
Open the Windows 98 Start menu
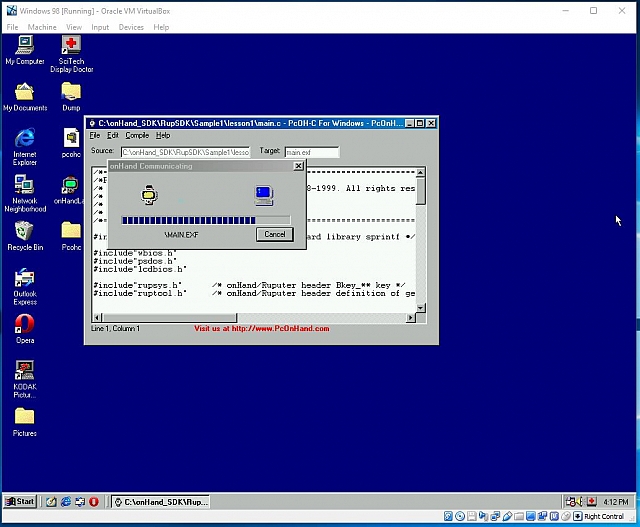20,502
